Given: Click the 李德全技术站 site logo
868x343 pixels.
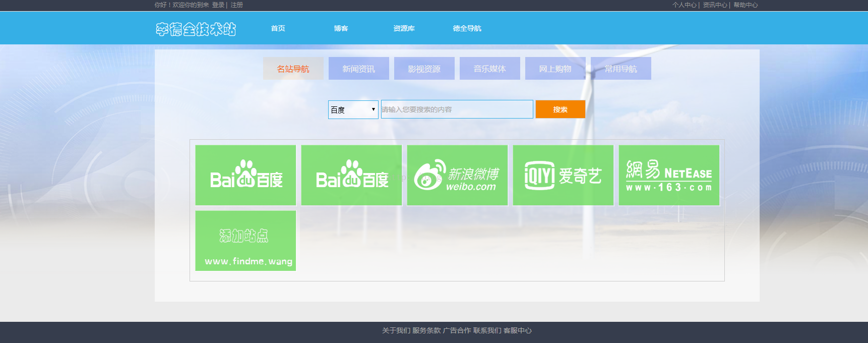Looking at the screenshot, I should (196, 29).
